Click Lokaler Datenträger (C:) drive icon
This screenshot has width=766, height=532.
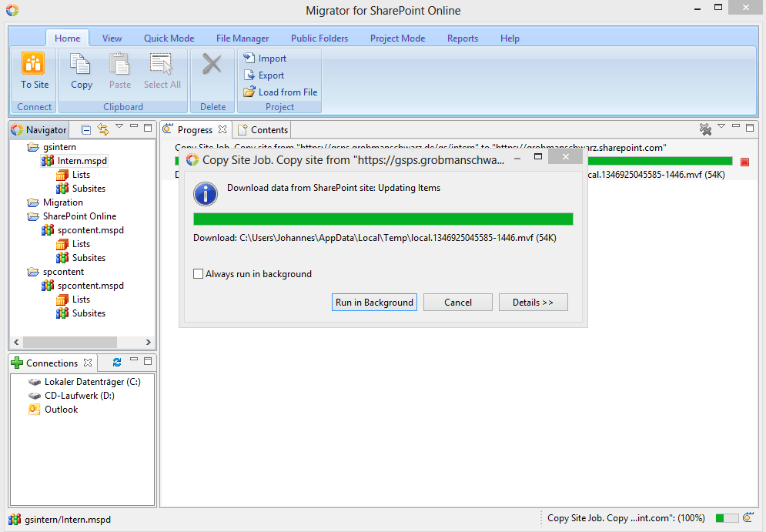tap(34, 382)
